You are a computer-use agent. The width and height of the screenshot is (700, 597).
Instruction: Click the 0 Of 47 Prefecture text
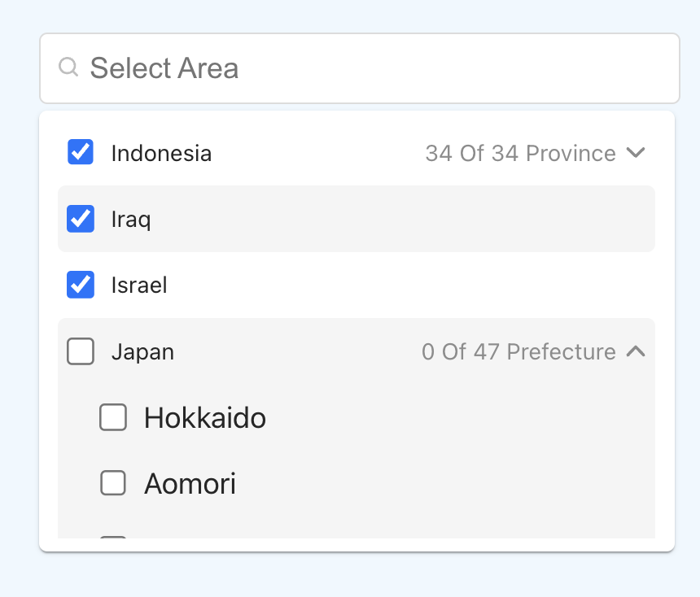click(518, 351)
